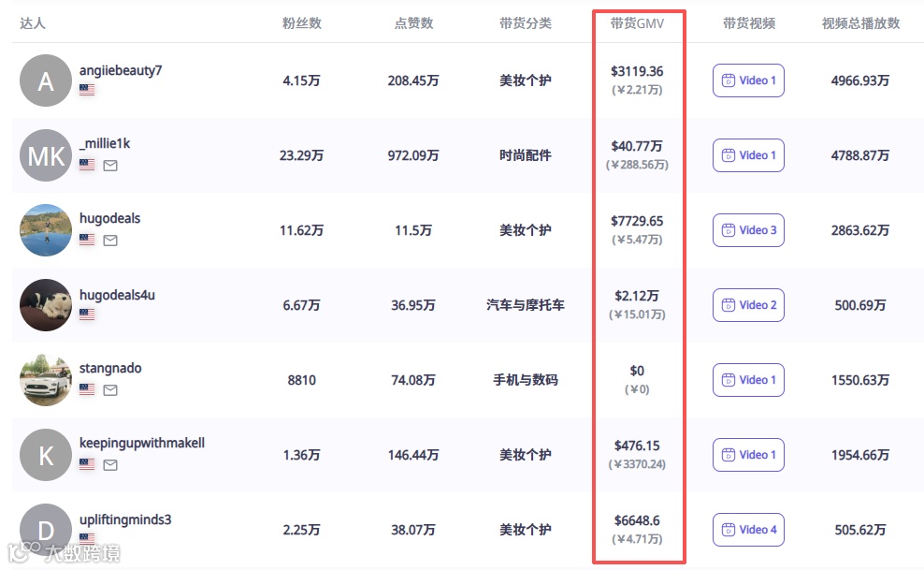The height and width of the screenshot is (570, 924).
Task: Select the email icon under keepingupwithmakell
Action: point(110,465)
